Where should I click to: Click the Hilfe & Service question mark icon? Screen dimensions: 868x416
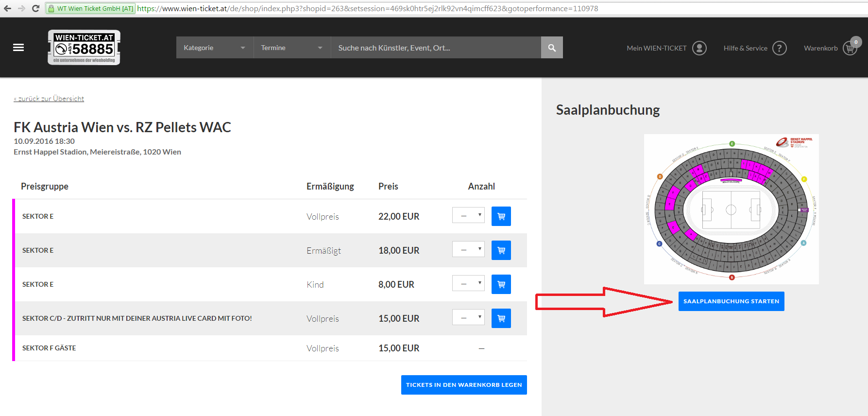[x=780, y=48]
